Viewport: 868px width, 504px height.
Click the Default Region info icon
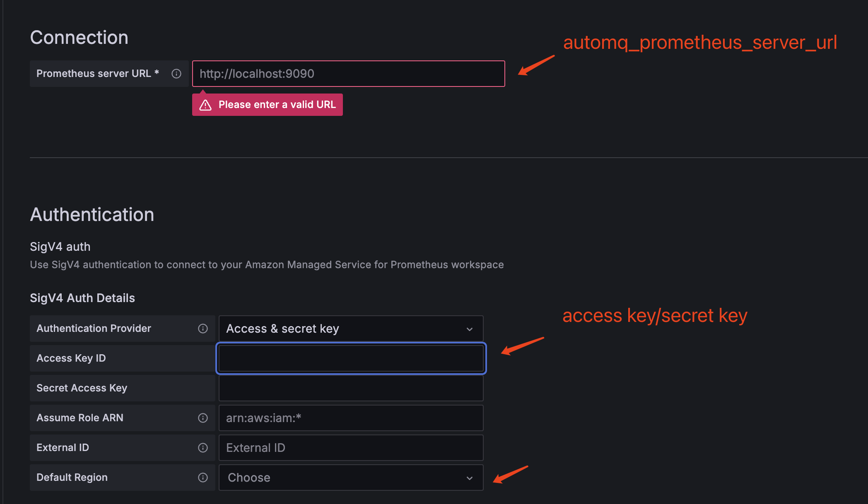(x=203, y=478)
